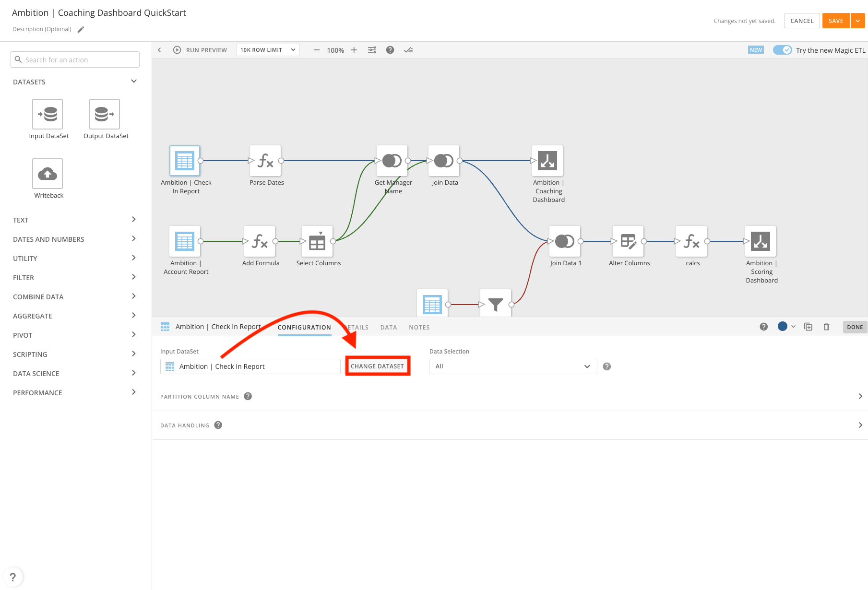Click the Search for an action field
Viewport: 868px width, 590px height.
tap(75, 59)
